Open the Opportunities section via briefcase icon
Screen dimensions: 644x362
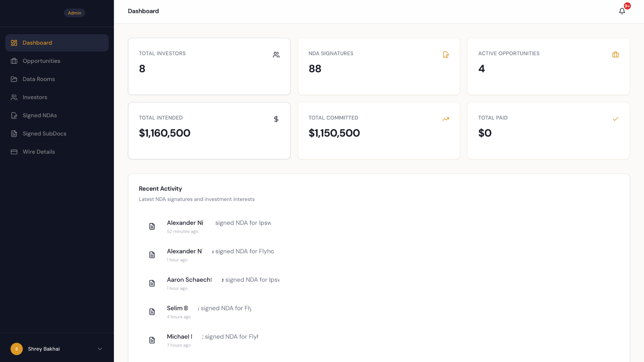point(14,61)
